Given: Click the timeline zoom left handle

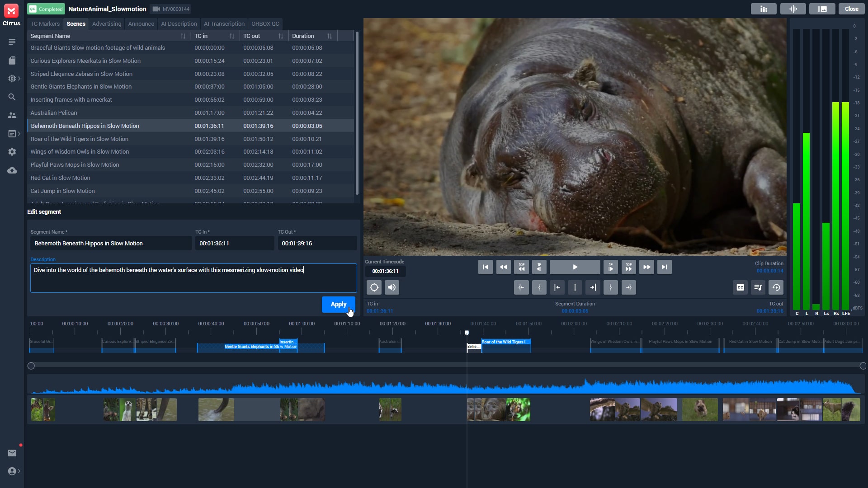Looking at the screenshot, I should click(31, 366).
